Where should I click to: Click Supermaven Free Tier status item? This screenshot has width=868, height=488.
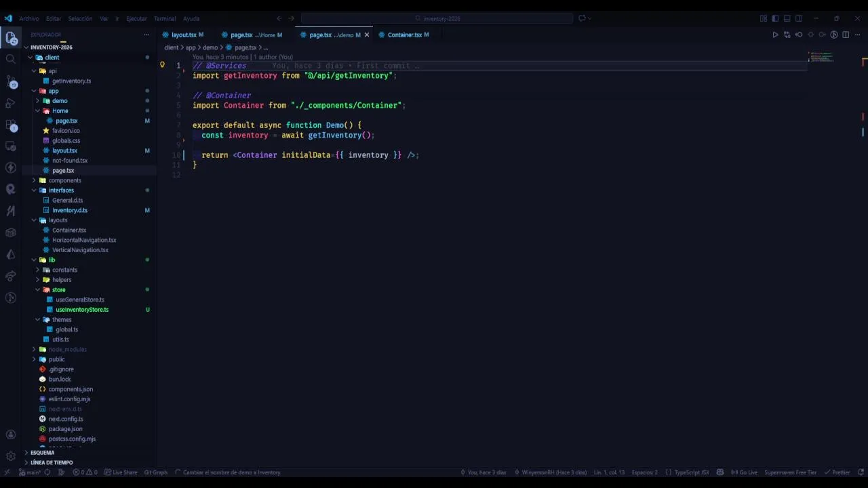click(791, 472)
